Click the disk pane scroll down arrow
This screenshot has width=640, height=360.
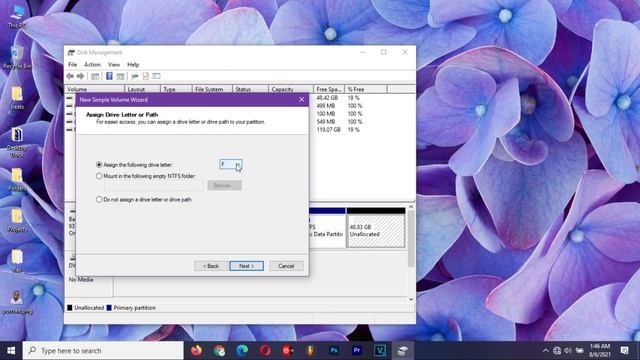[411, 299]
